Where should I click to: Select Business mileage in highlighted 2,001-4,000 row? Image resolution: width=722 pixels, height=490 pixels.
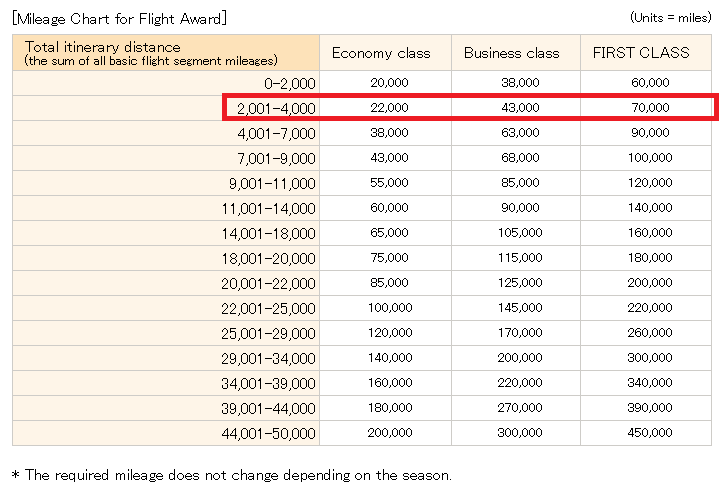click(519, 107)
